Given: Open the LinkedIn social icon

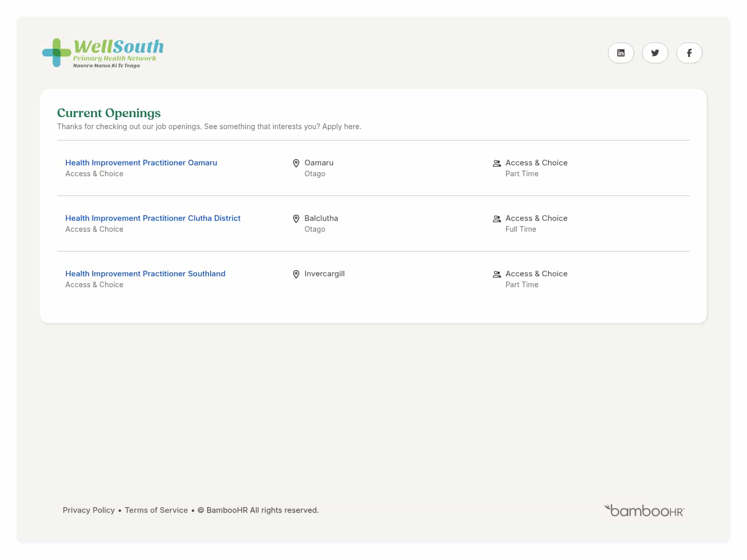Looking at the screenshot, I should point(620,53).
